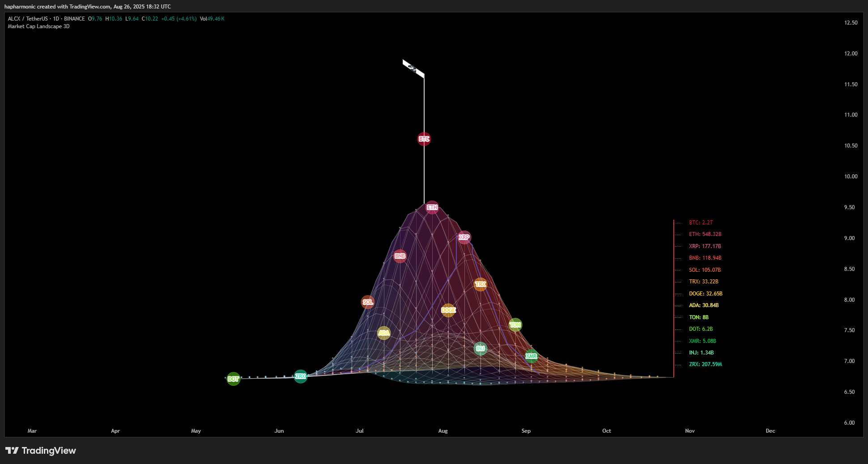Image resolution: width=868 pixels, height=464 pixels.
Task: Click the 10.00 price axis label
Action: pos(851,177)
